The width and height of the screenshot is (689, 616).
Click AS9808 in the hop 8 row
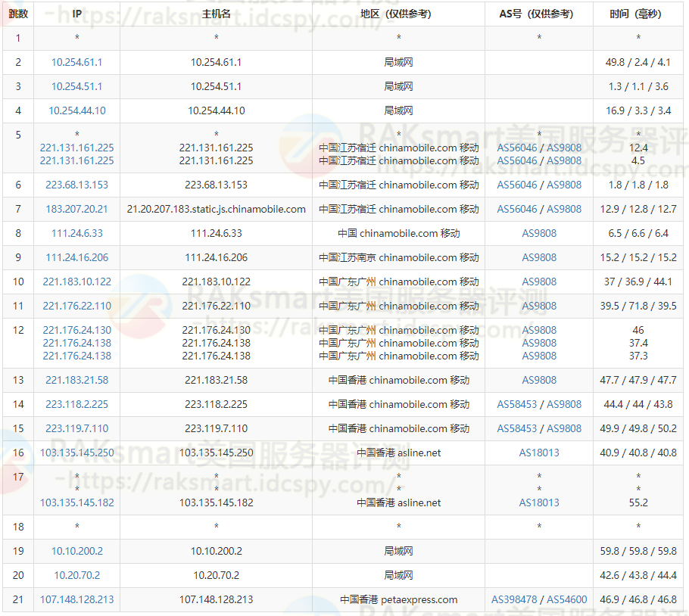539,233
